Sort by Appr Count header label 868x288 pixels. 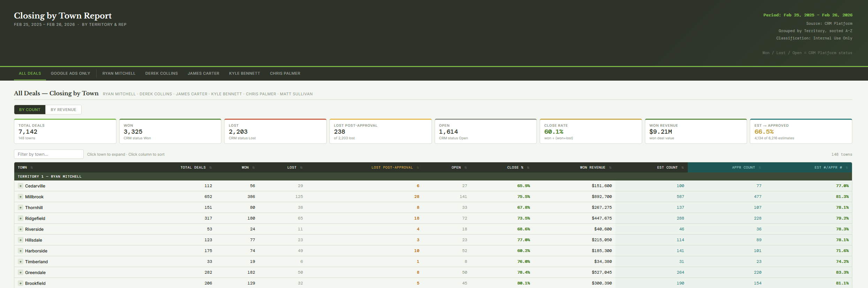coord(744,168)
